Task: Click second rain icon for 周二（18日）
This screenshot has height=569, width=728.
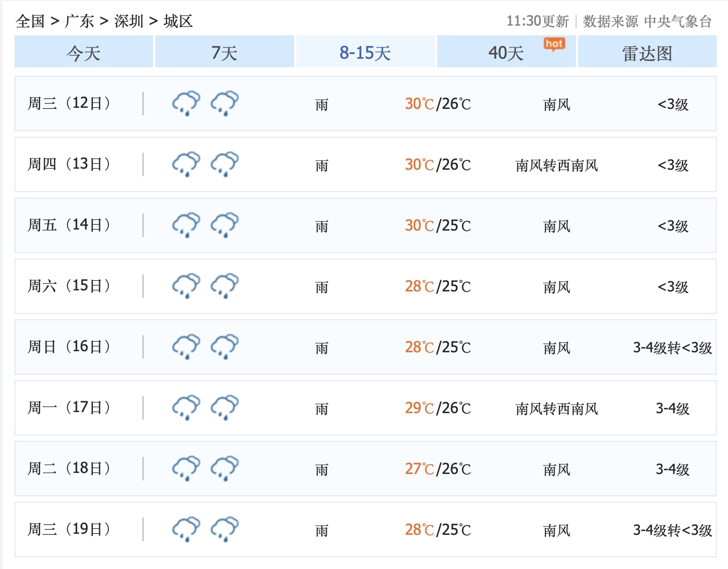Action: point(225,469)
